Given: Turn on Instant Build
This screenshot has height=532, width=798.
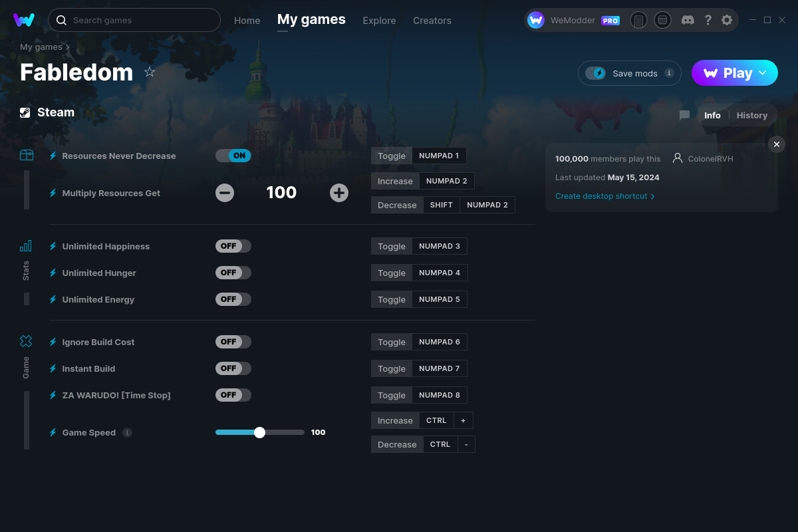Looking at the screenshot, I should point(233,368).
